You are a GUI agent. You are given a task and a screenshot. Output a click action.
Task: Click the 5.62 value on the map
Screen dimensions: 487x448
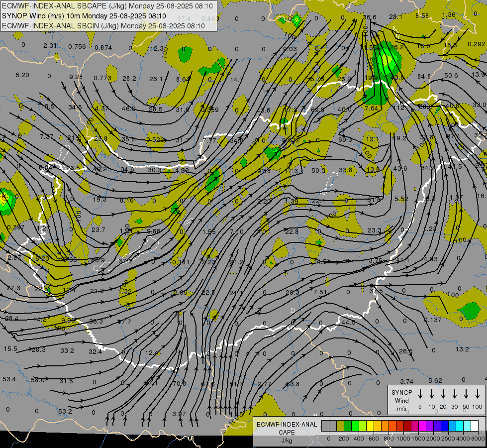pyautogui.click(x=435, y=380)
